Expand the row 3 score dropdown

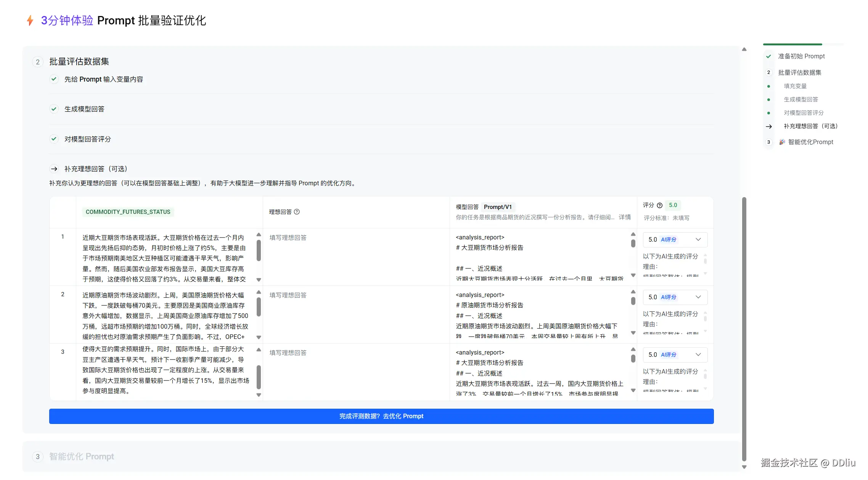pyautogui.click(x=675, y=355)
